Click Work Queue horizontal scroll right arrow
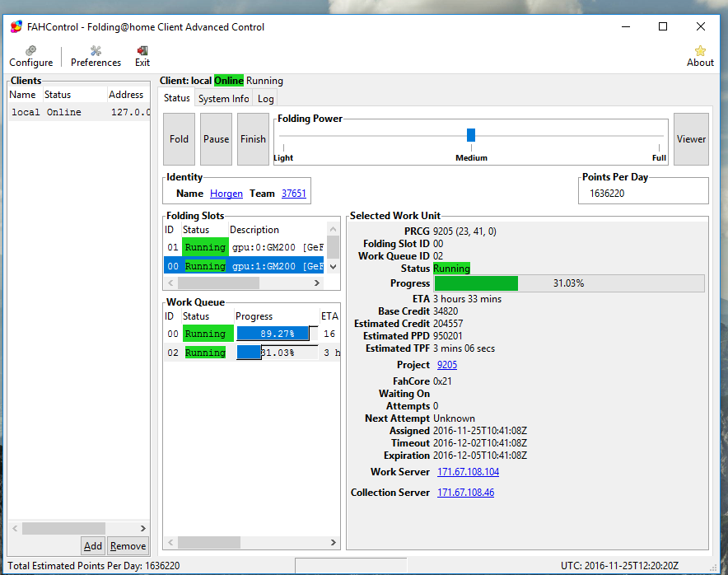 tap(334, 542)
